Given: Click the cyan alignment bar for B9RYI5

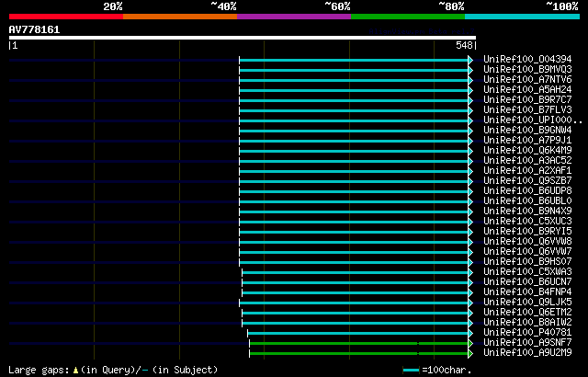Looking at the screenshot, I should pyautogui.click(x=354, y=233).
